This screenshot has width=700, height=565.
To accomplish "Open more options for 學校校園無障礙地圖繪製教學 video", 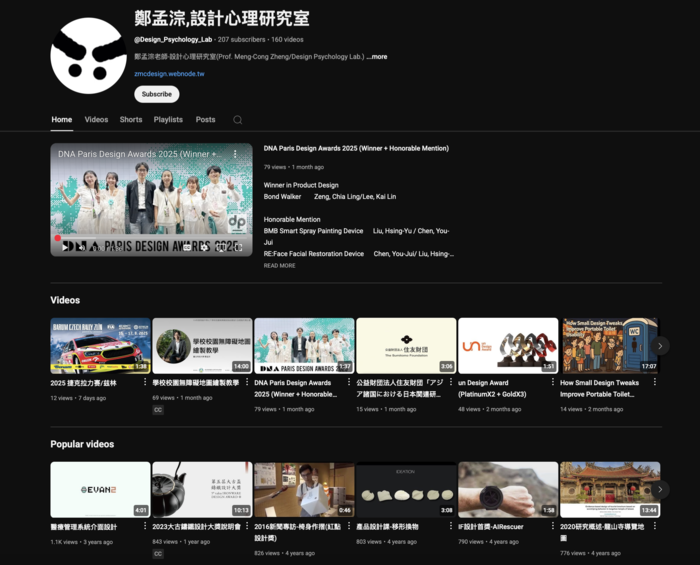I will tap(247, 382).
